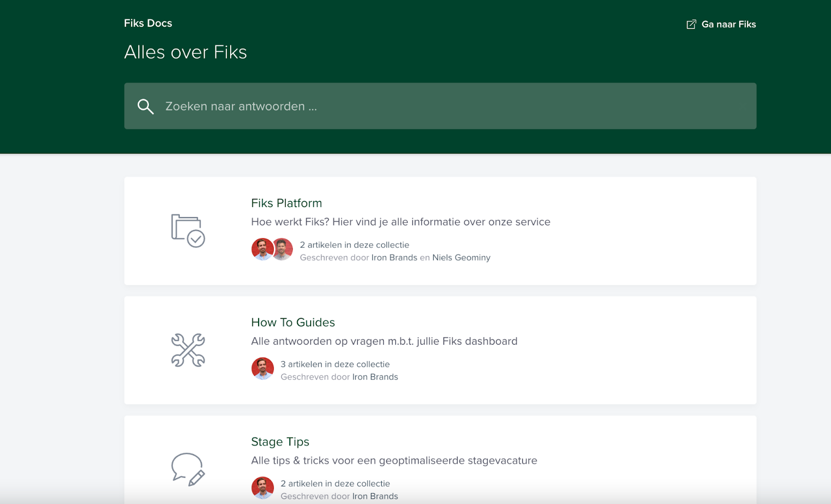Go to Fiks Docs home link
Viewport: 831px width, 504px height.
[x=148, y=23]
